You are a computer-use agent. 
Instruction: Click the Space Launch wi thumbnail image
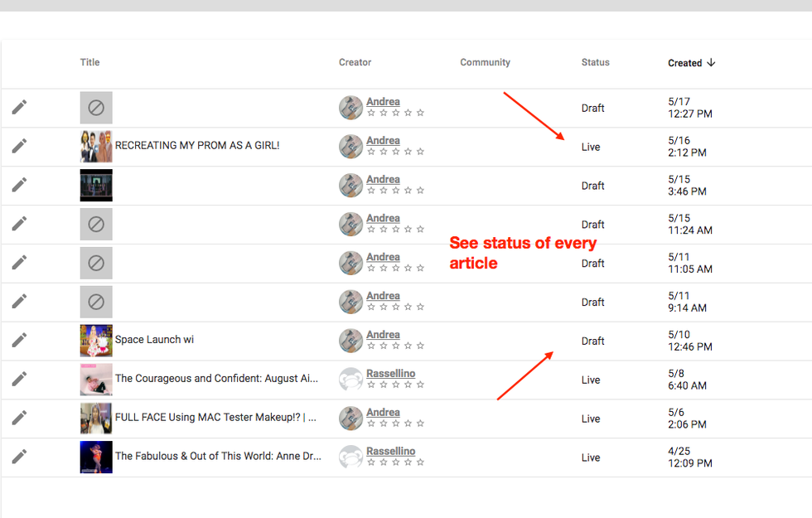click(x=96, y=341)
